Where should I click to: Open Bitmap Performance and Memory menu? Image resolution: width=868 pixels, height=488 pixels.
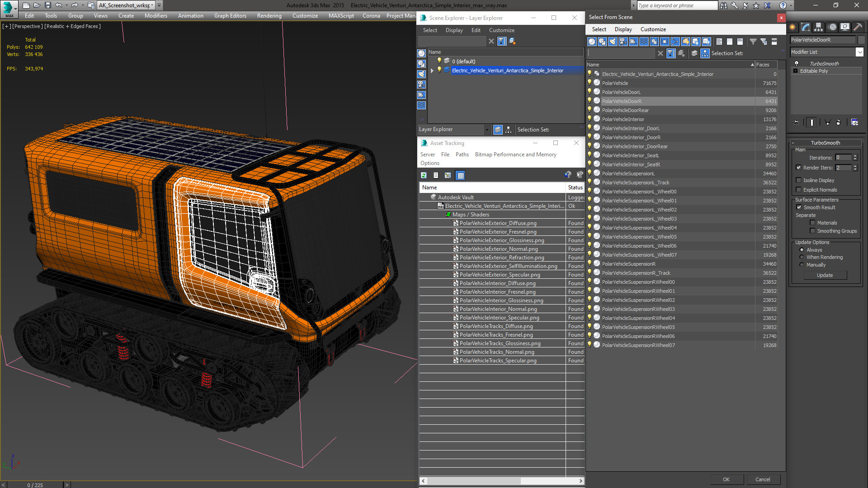[x=515, y=155]
